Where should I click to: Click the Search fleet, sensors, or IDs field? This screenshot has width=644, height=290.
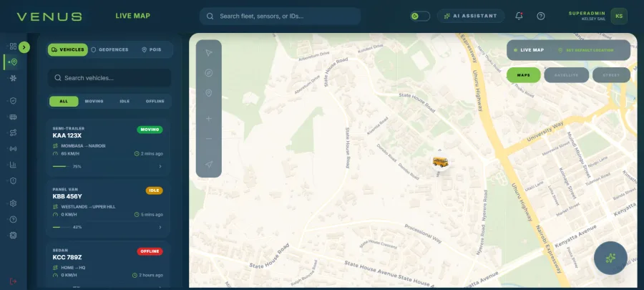[x=280, y=16]
